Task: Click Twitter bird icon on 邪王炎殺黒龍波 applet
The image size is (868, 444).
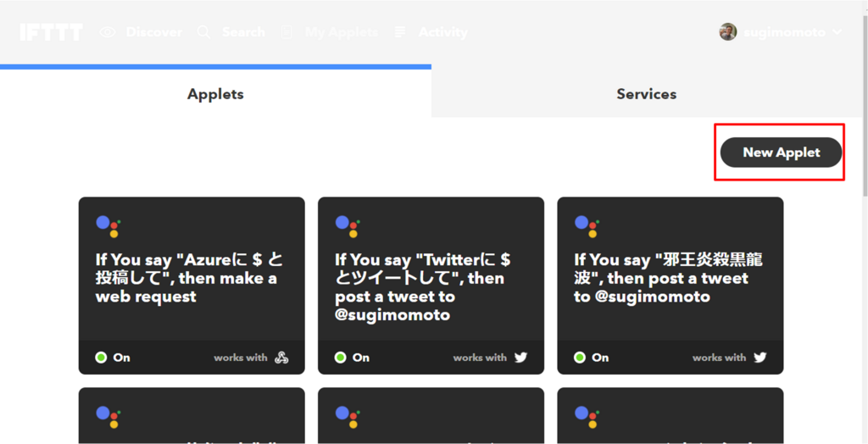Action: tap(760, 357)
